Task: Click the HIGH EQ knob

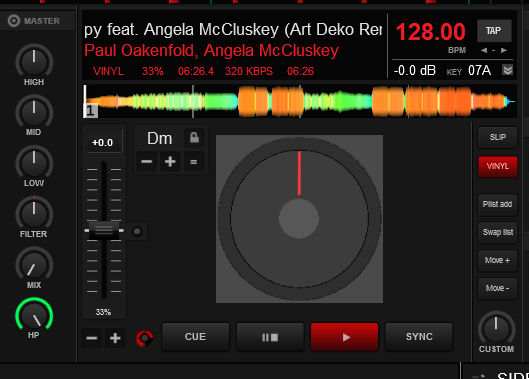Action: point(34,62)
